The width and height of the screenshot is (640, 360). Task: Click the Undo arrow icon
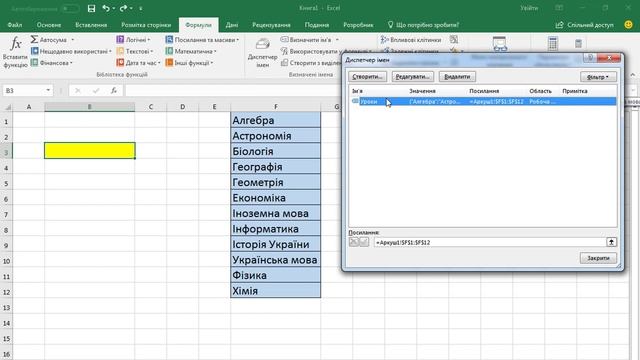point(106,8)
